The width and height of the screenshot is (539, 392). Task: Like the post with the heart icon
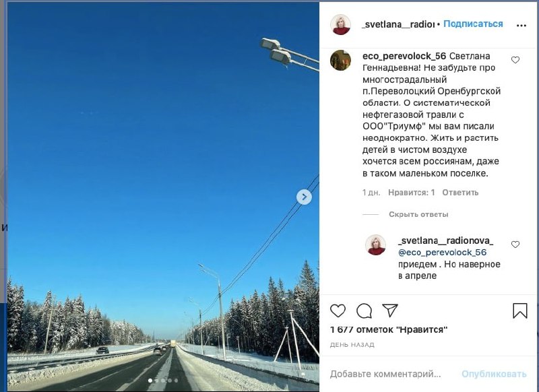[338, 311]
